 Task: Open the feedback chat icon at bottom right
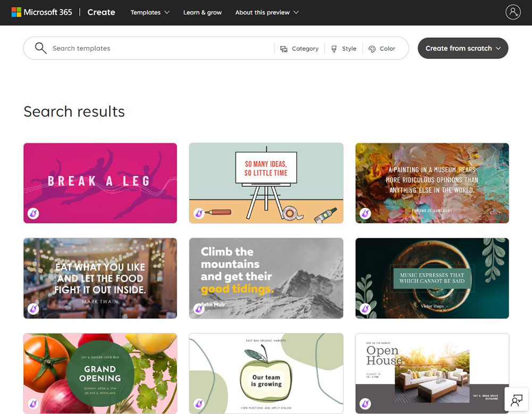pyautogui.click(x=517, y=400)
